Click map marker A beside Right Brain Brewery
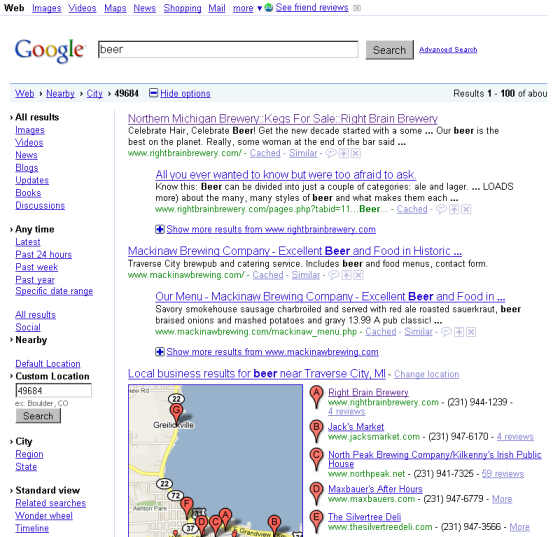560x537 pixels. click(316, 397)
